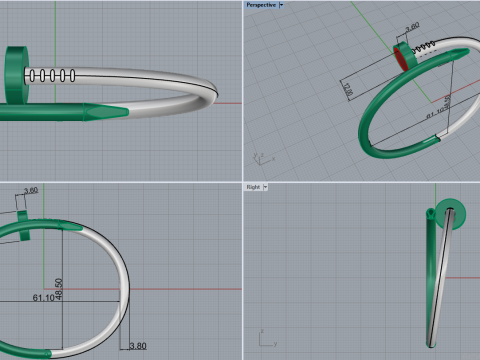The width and height of the screenshot is (480, 360).
Task: Select the 3.80 dimension text
Action: [138, 346]
